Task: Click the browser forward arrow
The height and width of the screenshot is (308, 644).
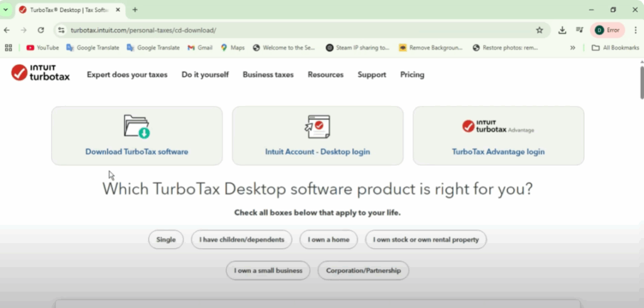Action: (x=23, y=30)
